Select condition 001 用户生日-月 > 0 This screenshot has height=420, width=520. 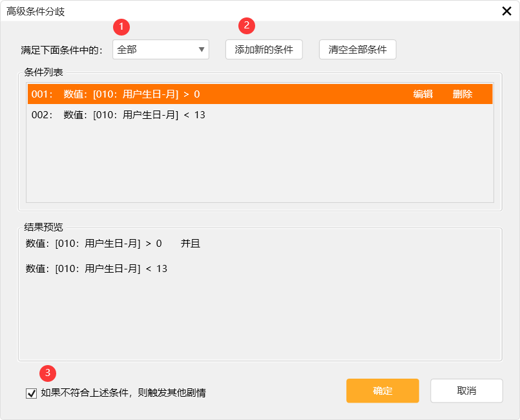pos(129,94)
